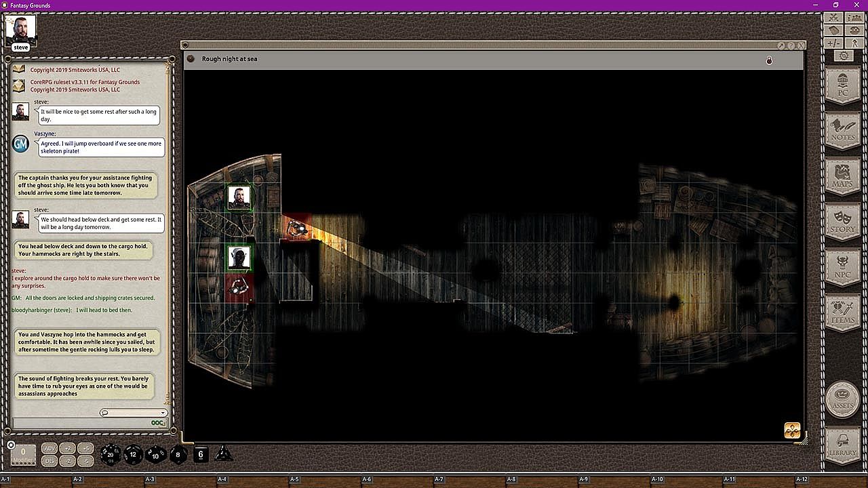The image size is (868, 488).
Task: Open the NPC sidebar button
Action: point(844,269)
